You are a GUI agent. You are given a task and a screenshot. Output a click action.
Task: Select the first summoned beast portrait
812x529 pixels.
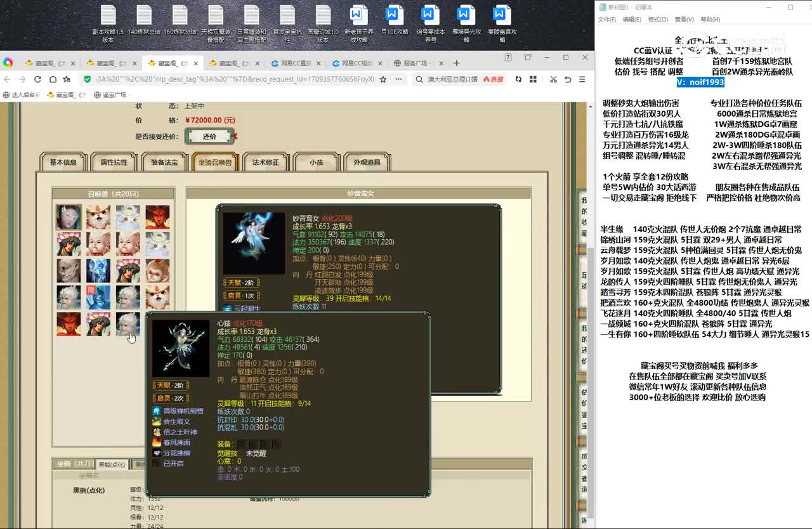(x=69, y=217)
